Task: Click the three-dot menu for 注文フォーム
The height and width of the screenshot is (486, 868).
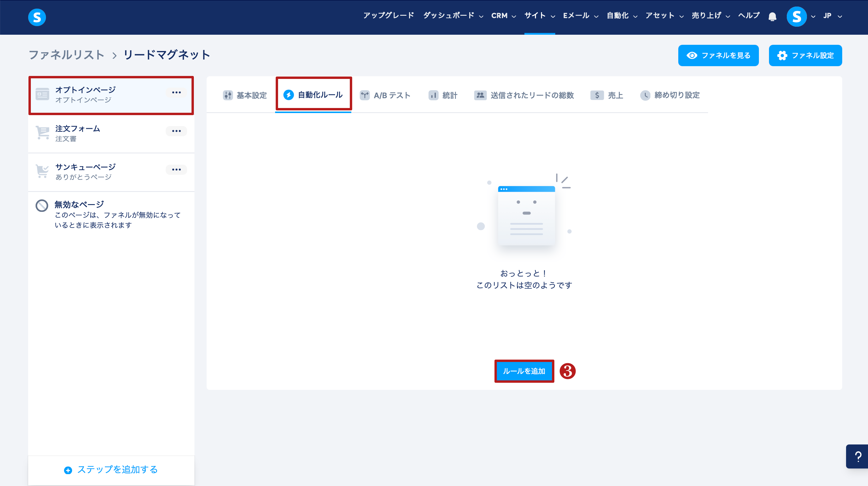Action: click(176, 131)
